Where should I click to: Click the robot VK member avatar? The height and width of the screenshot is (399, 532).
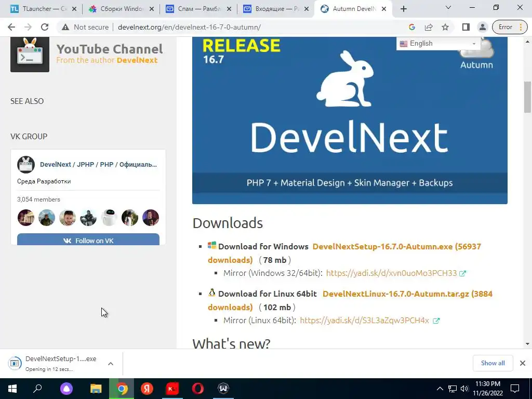[109, 218]
